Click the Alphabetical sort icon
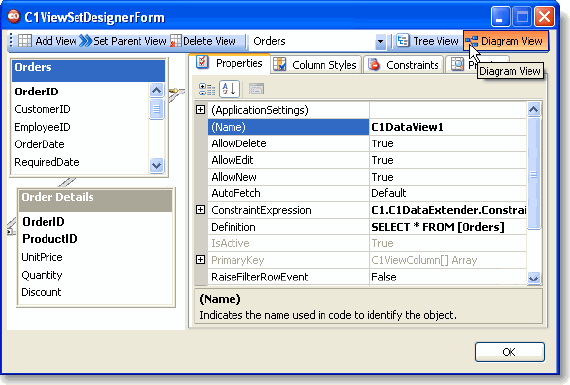Viewport: 570px width, 385px height. (x=229, y=89)
